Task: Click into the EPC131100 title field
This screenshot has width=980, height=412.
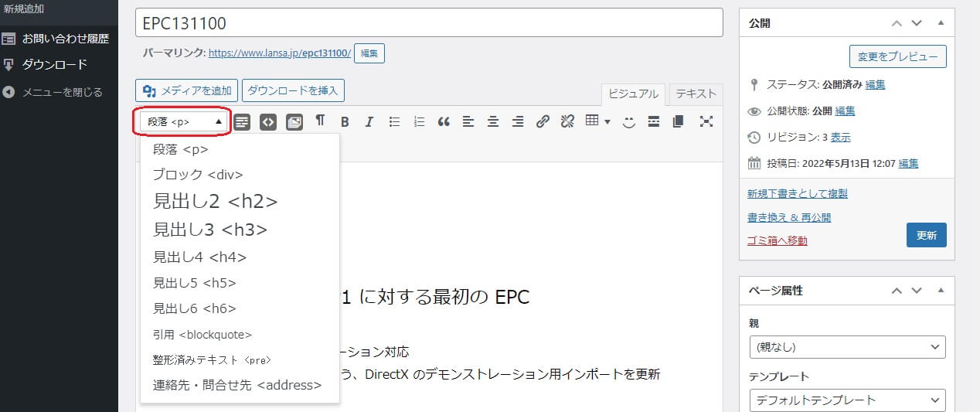Action: [429, 23]
